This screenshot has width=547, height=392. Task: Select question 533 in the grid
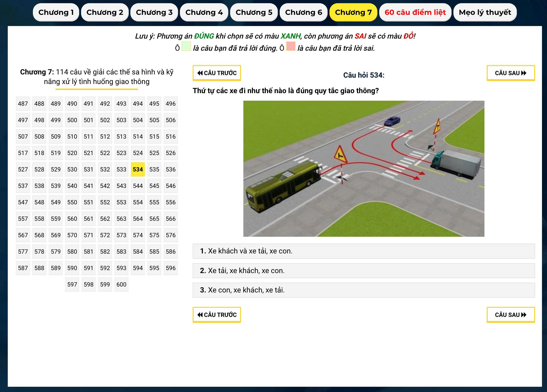tap(121, 169)
